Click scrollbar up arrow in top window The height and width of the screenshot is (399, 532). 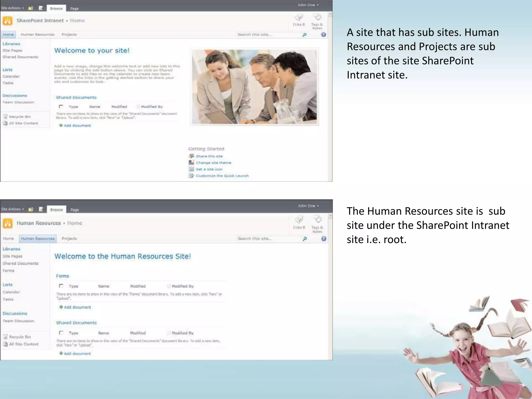click(x=330, y=15)
